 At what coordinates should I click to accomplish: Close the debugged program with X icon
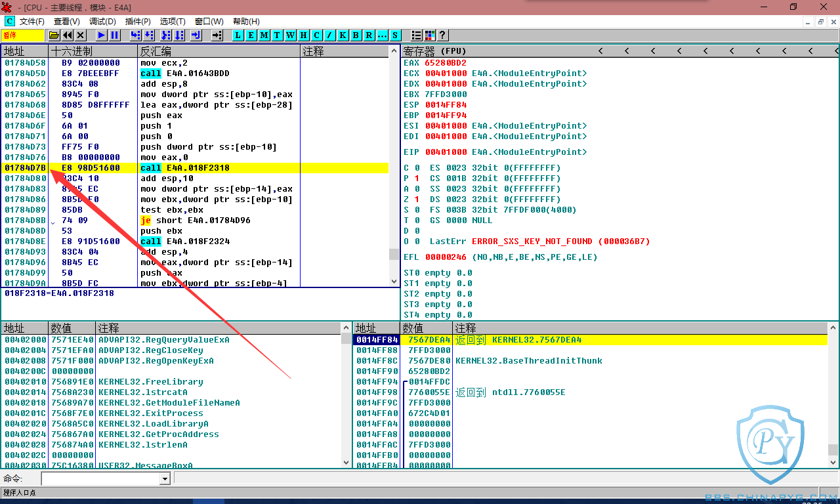pos(81,35)
